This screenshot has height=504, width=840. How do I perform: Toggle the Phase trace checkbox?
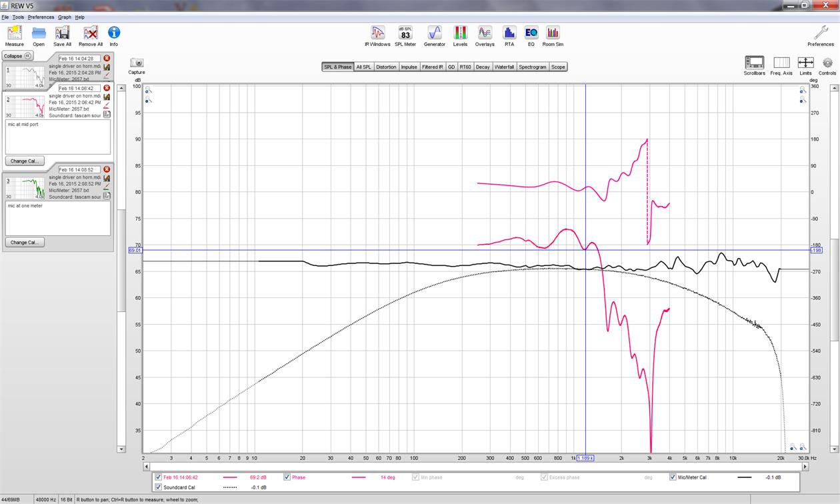(287, 477)
